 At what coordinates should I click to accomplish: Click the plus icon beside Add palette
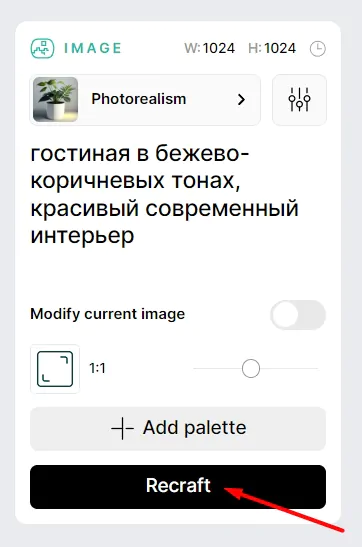point(122,428)
